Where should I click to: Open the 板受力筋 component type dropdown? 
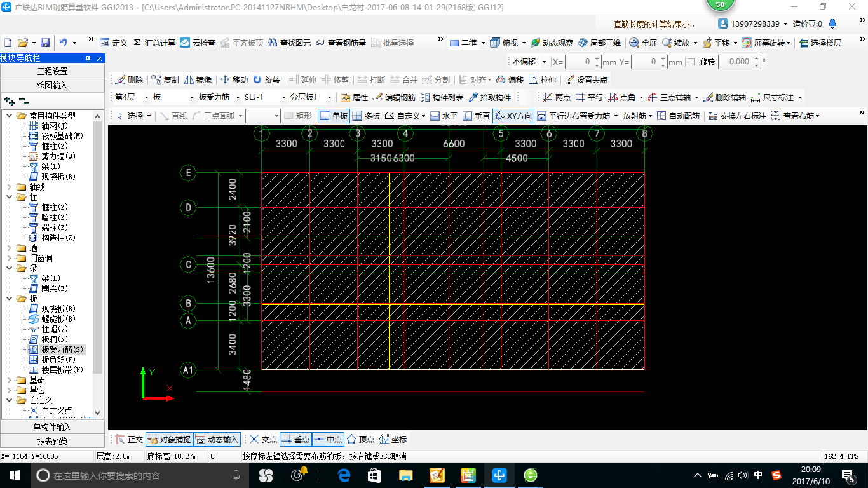237,97
